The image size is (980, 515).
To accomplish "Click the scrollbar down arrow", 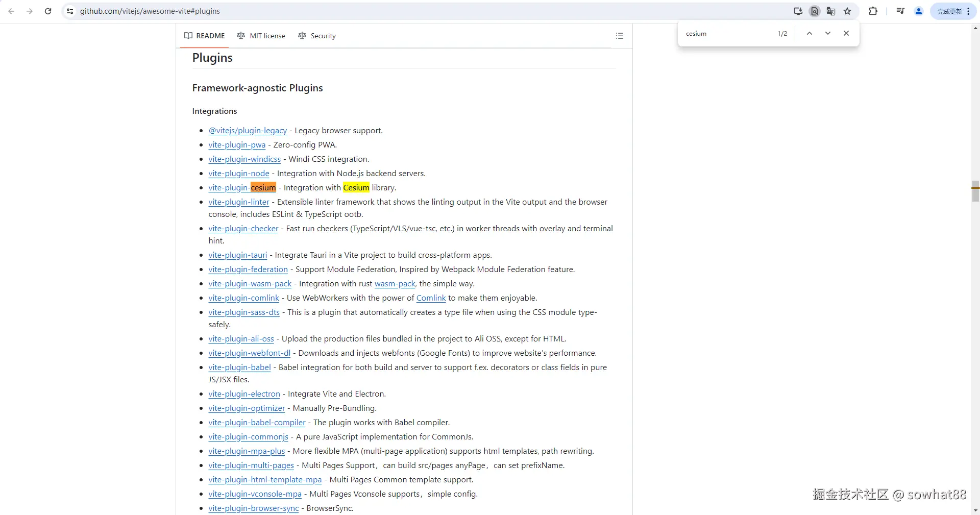I will (975, 510).
